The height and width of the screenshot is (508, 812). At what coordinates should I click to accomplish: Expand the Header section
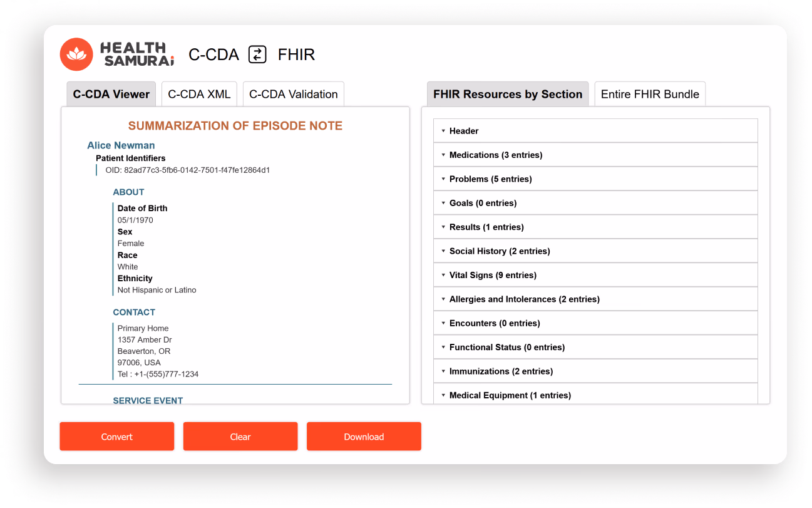coord(463,131)
